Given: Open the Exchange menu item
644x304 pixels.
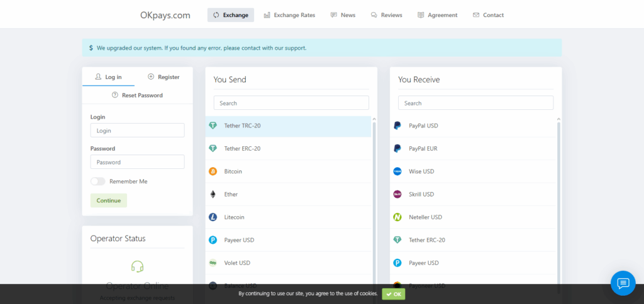Looking at the screenshot, I should pos(231,15).
